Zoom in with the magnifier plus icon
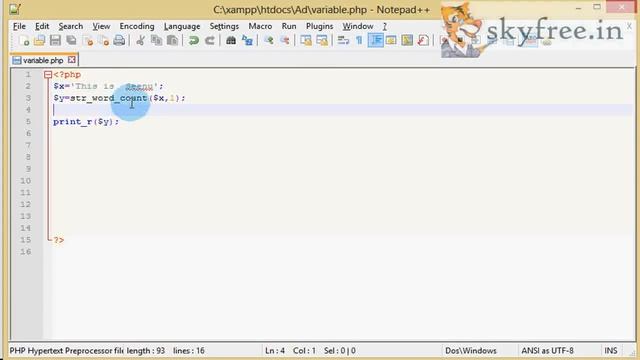The image size is (640, 360). [x=268, y=40]
